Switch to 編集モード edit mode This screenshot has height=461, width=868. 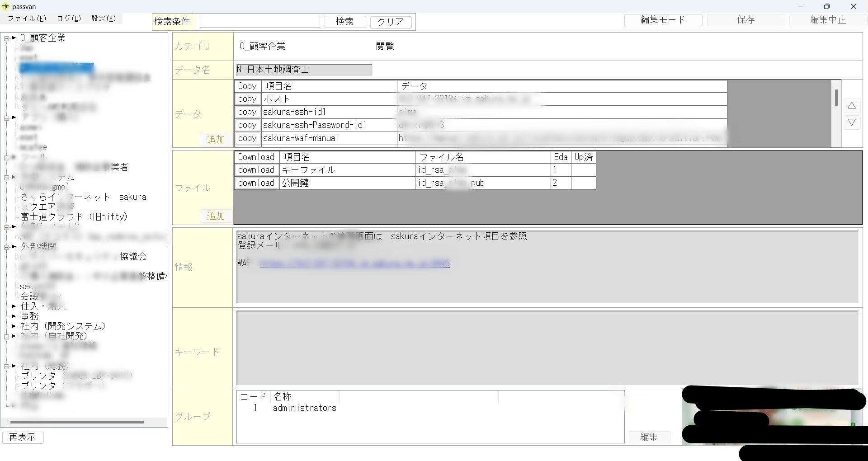click(663, 20)
